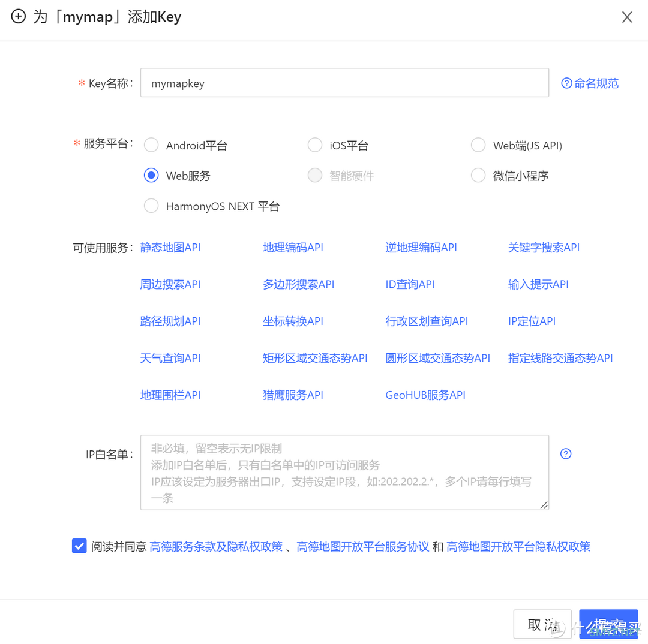
Task: Open the 地理编码API link
Action: pyautogui.click(x=293, y=248)
